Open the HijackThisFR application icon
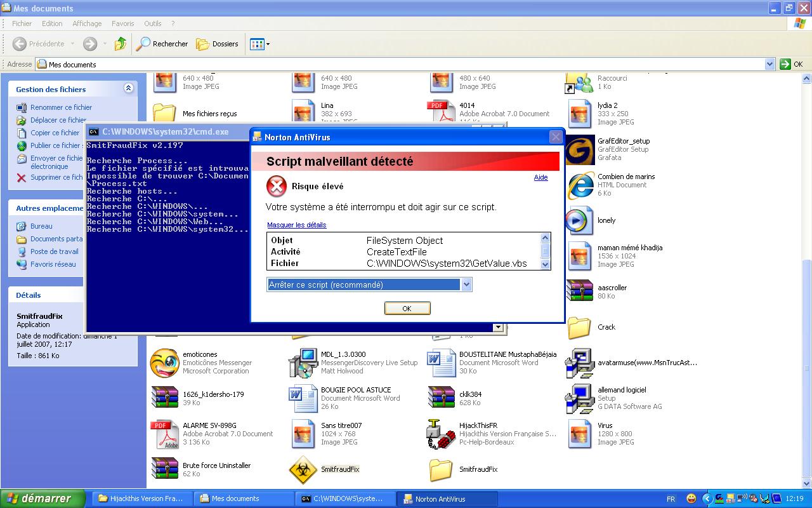 (442, 434)
